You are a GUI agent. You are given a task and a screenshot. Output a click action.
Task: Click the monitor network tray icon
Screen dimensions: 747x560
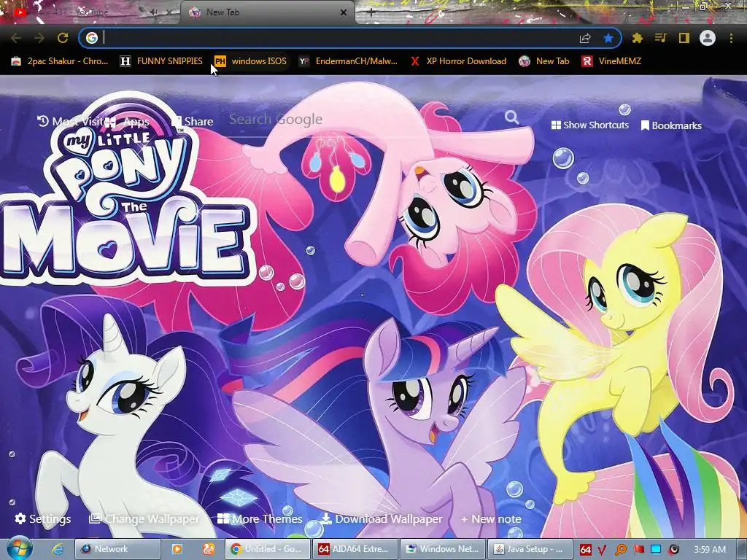click(x=656, y=550)
